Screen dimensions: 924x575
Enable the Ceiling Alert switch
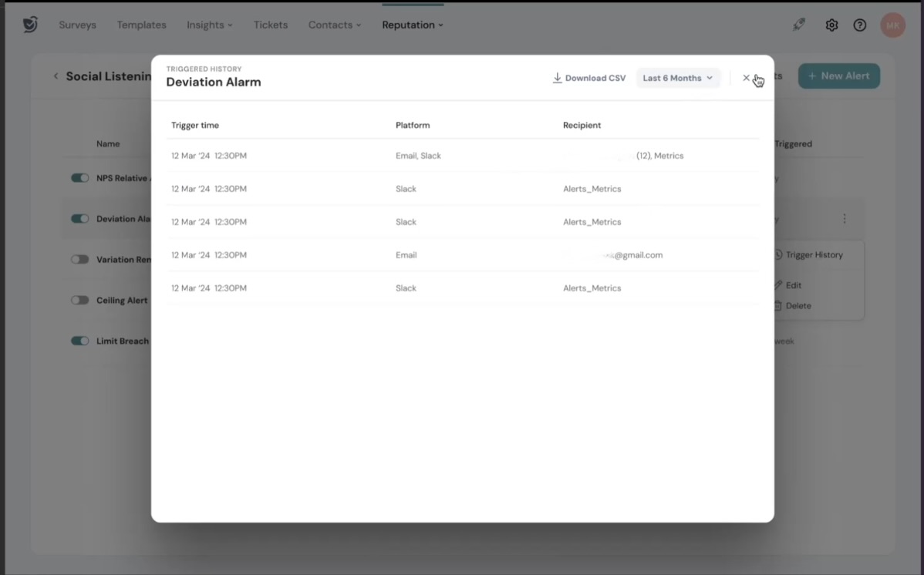(x=80, y=301)
